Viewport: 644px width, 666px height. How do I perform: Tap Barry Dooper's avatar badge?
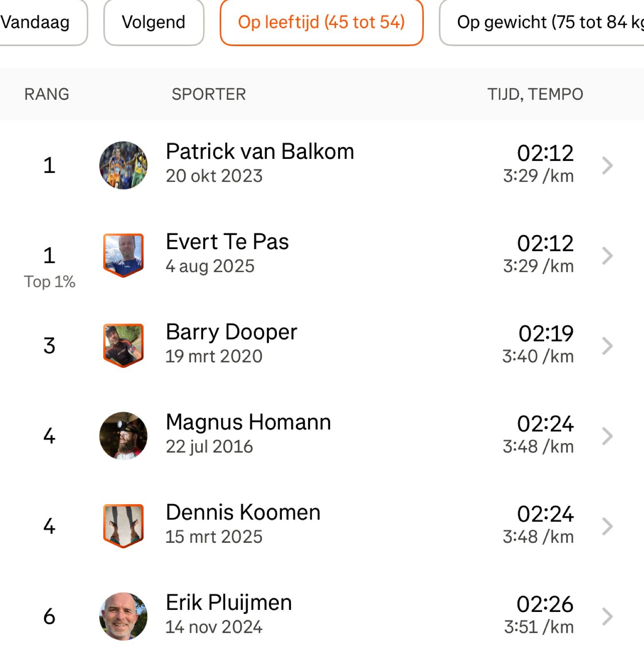point(123,346)
